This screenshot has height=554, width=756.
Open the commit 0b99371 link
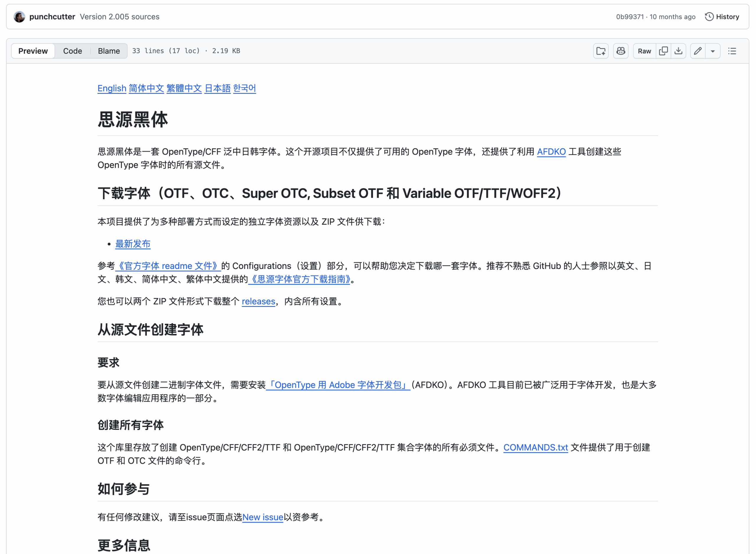(630, 17)
